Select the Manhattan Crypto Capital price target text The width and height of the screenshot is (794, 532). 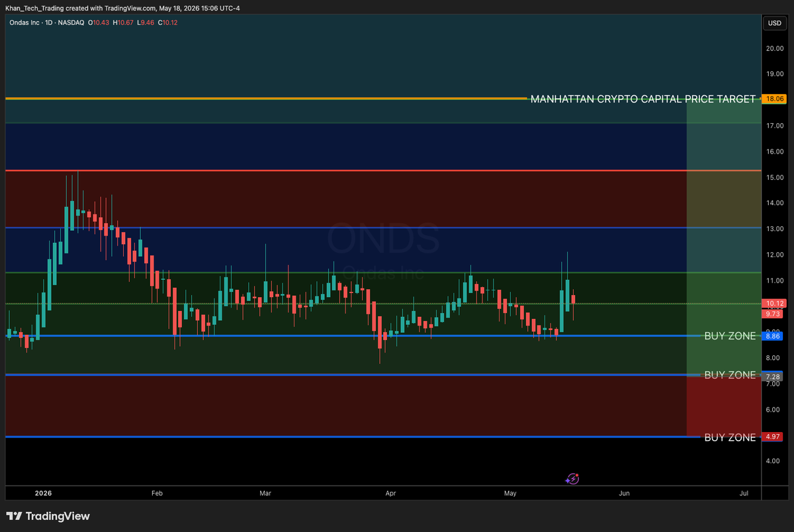click(642, 99)
